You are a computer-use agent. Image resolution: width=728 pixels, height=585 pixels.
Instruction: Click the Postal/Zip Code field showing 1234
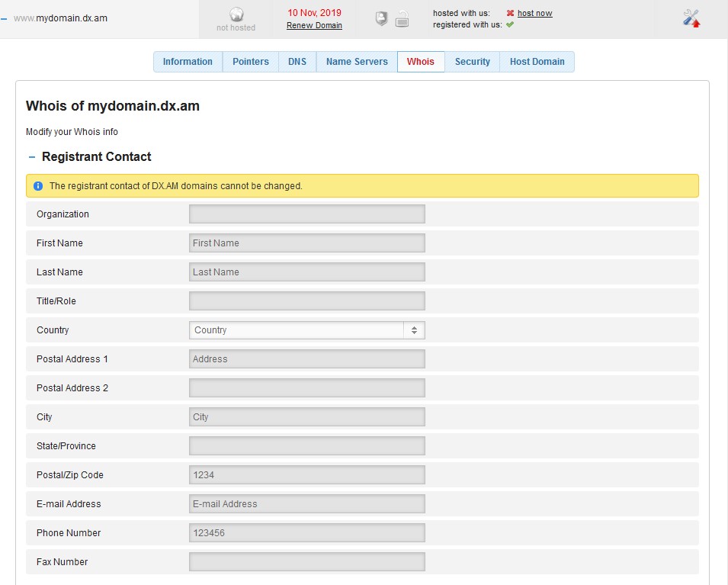pyautogui.click(x=306, y=474)
